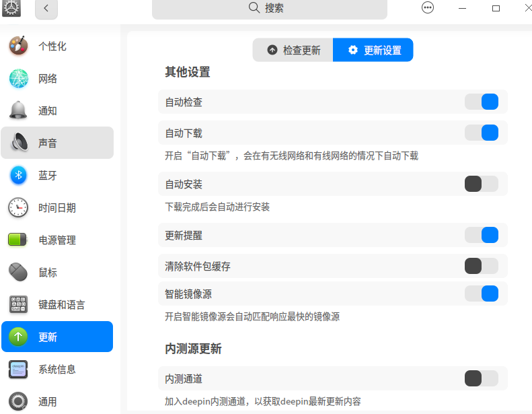This screenshot has height=414, width=532.
Task: Open 蓝牙 sidebar entry
Action: pyautogui.click(x=57, y=175)
